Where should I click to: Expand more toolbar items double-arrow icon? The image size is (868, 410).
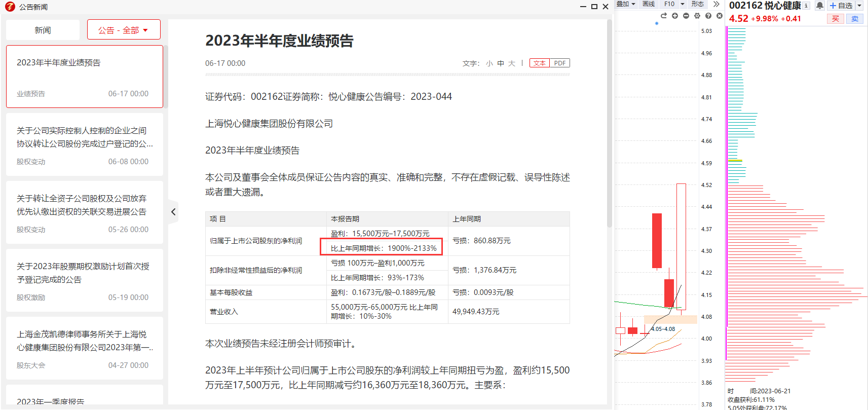(x=716, y=4)
